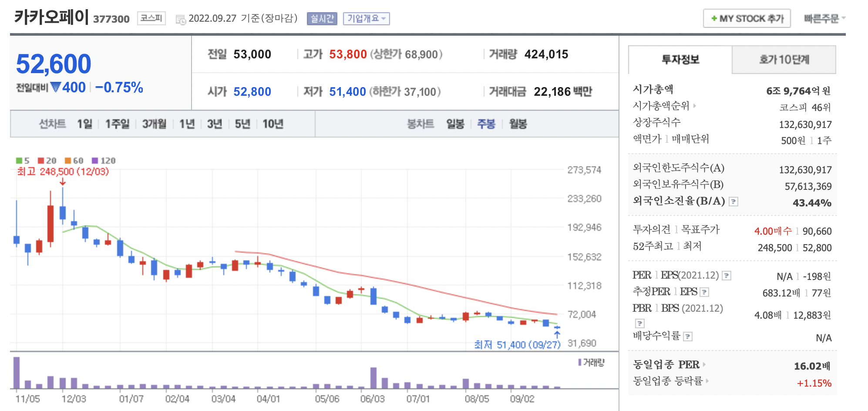Switch to the 호가10단계 tab
The height and width of the screenshot is (411, 868).
coord(784,60)
